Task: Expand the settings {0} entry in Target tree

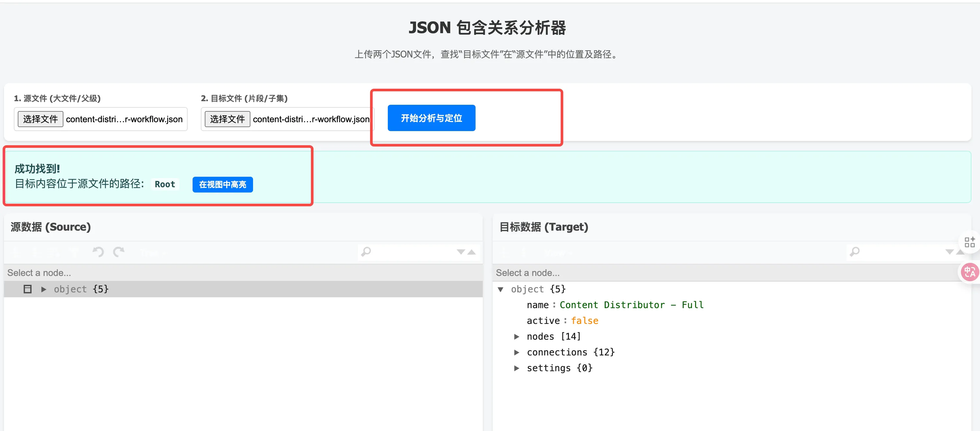Action: click(x=517, y=368)
